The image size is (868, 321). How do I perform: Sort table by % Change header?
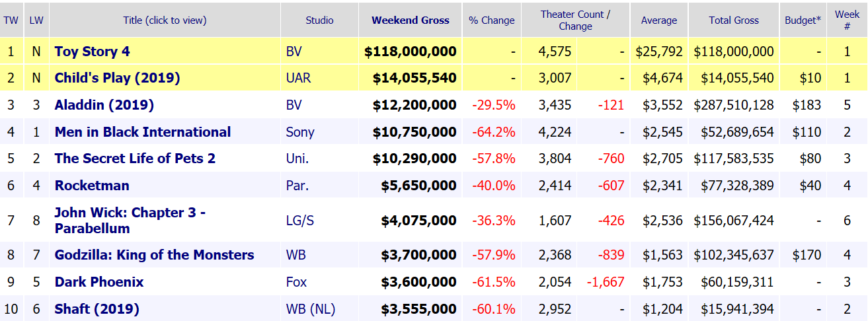point(491,20)
